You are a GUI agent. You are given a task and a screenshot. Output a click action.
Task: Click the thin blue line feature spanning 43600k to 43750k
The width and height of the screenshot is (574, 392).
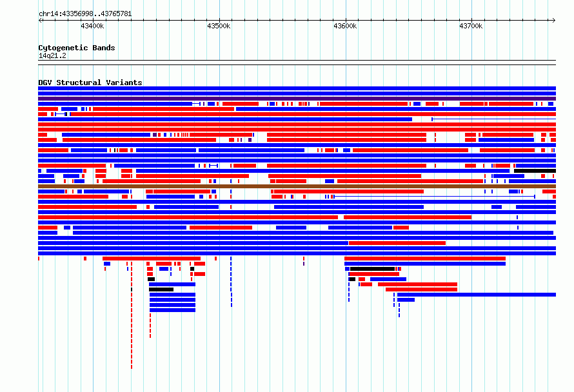(434, 197)
